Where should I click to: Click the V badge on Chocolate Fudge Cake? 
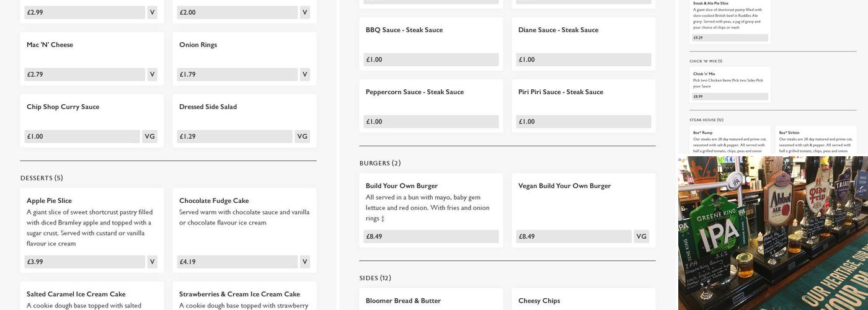coord(304,262)
